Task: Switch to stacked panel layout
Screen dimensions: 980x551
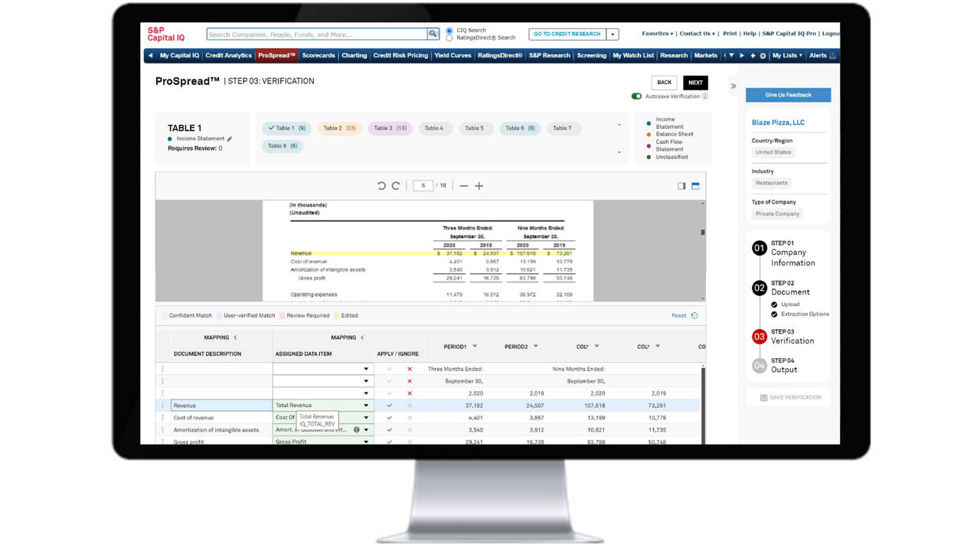Action: pos(695,186)
